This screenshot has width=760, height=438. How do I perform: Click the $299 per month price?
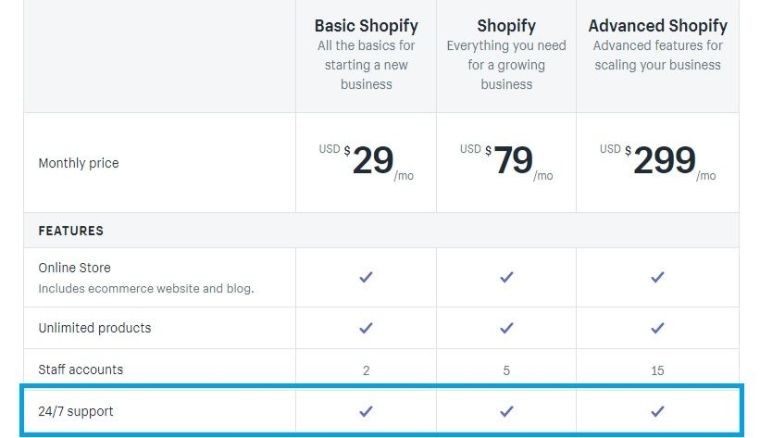[x=664, y=160]
